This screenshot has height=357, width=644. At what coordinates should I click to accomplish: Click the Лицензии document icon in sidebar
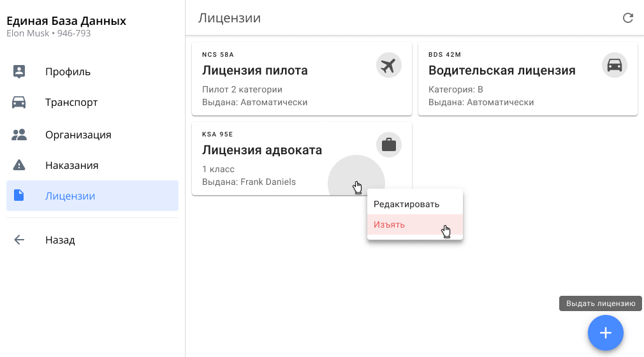19,196
